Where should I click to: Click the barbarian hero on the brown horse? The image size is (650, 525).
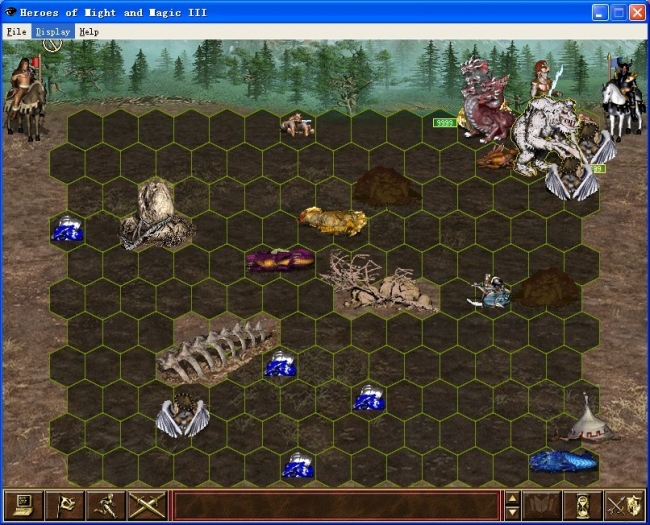coord(25,100)
